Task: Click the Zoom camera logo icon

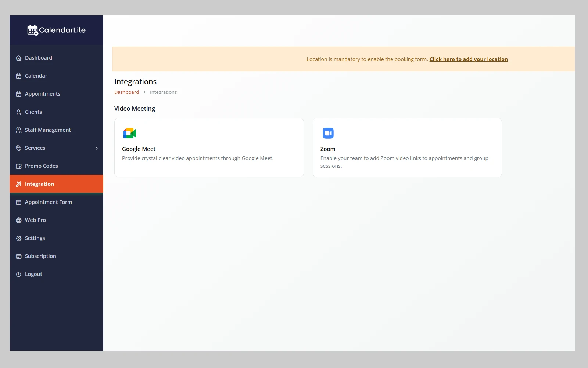Action: 328,133
